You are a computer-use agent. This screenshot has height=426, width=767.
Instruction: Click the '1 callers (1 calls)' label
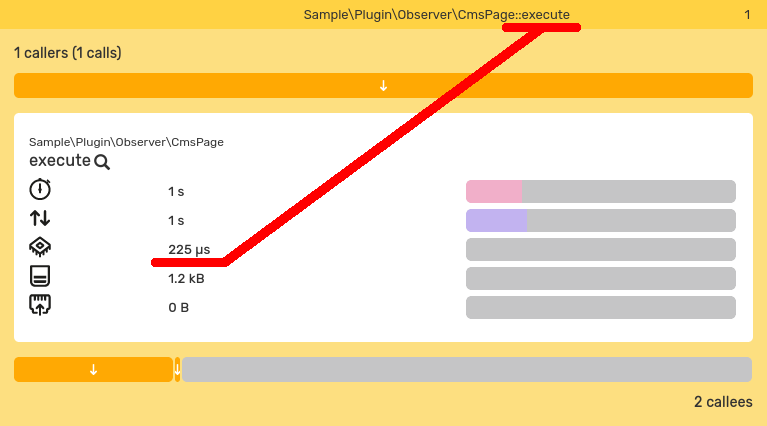[x=68, y=53]
